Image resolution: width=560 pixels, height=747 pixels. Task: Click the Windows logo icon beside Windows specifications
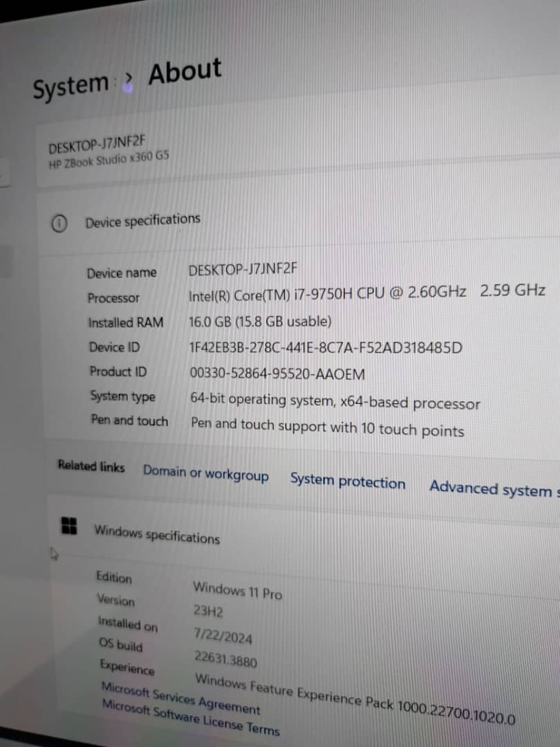tap(69, 526)
